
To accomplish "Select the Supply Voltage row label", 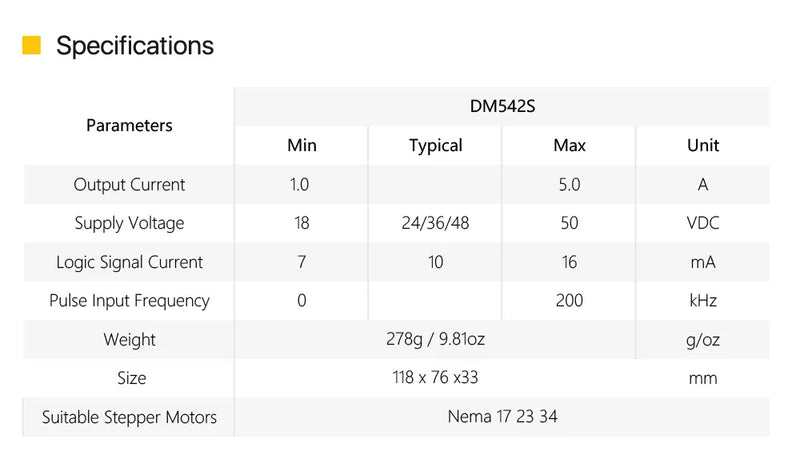I will (129, 223).
